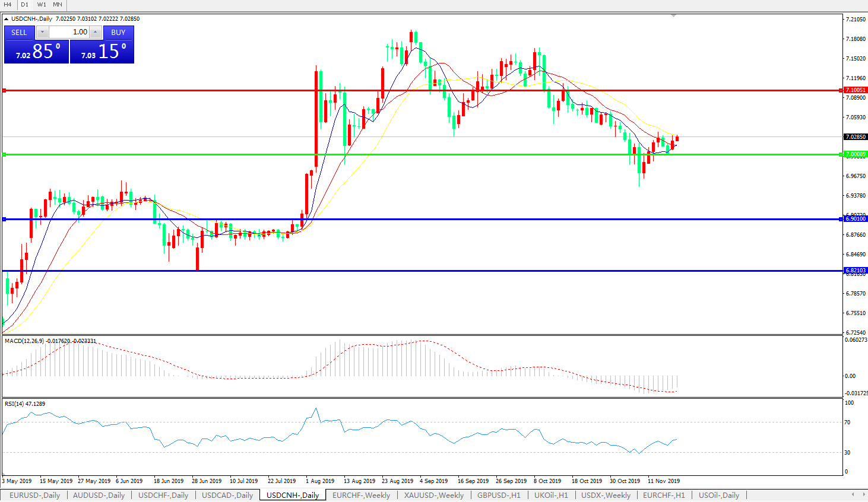This screenshot has height=502, width=868.
Task: Click the 6.90100 blue line price label
Action: point(856,219)
